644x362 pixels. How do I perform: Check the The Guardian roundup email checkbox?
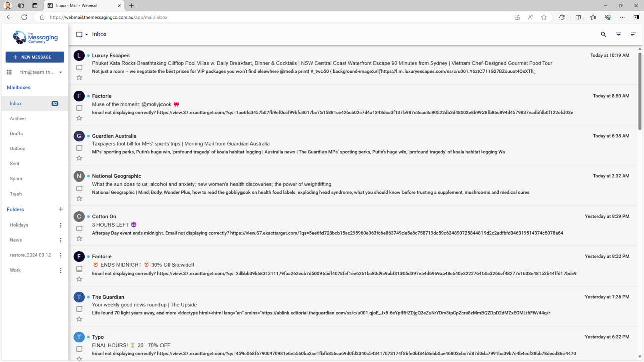(x=79, y=309)
